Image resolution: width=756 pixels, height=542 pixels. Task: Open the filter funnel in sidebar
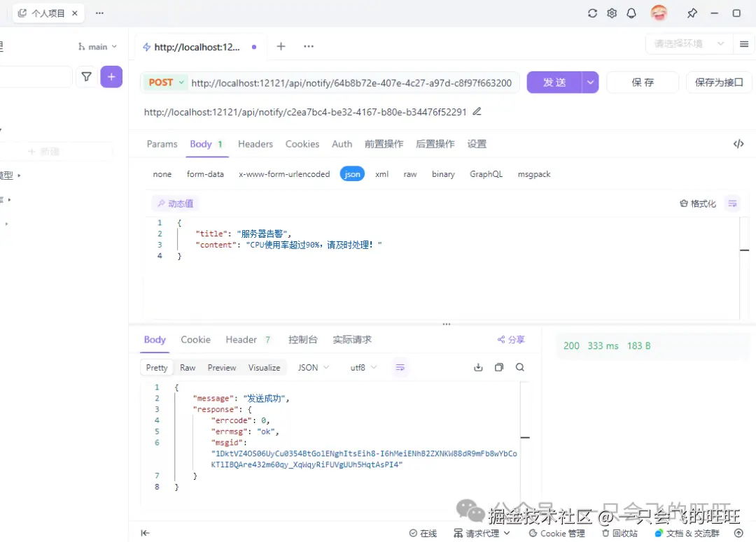tap(86, 77)
